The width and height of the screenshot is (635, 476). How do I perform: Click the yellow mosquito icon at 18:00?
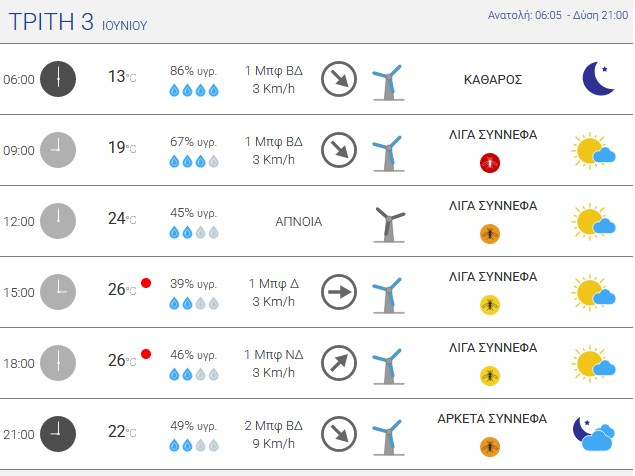(x=490, y=376)
